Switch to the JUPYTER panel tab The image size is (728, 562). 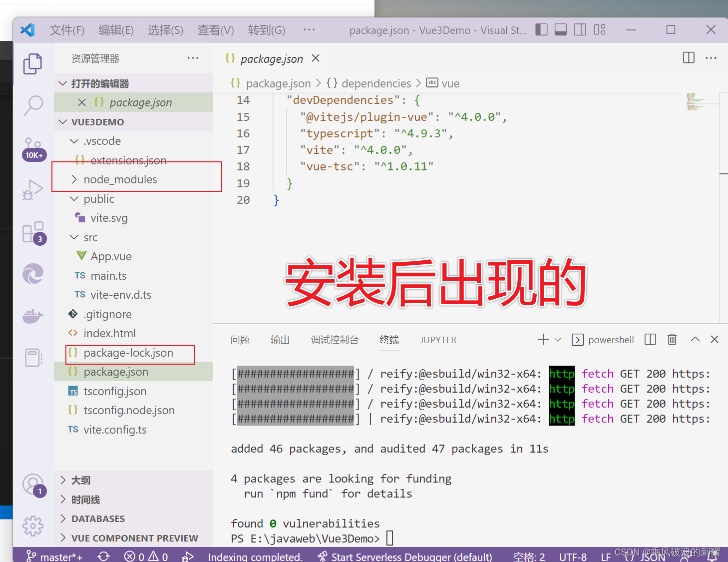coord(438,340)
